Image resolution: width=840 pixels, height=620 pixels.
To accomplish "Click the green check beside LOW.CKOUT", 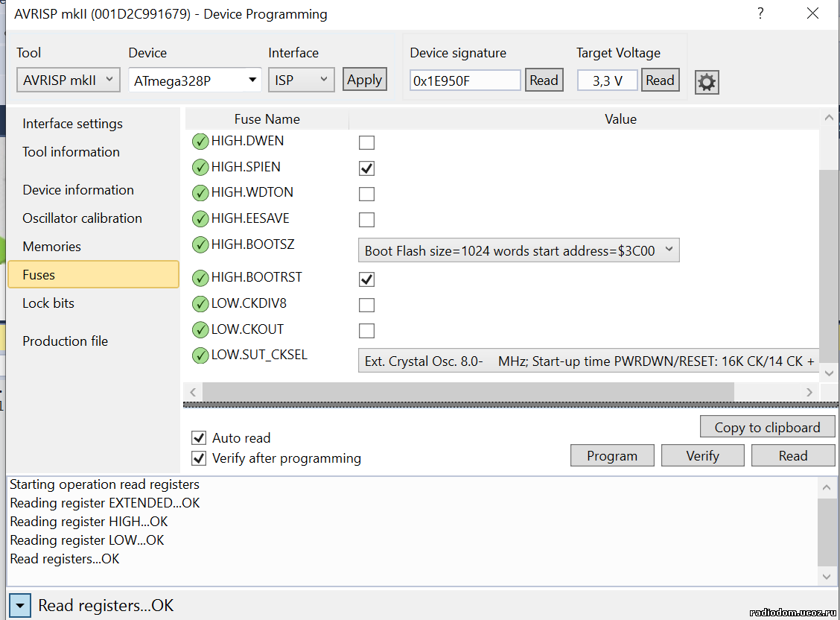I will tap(200, 329).
